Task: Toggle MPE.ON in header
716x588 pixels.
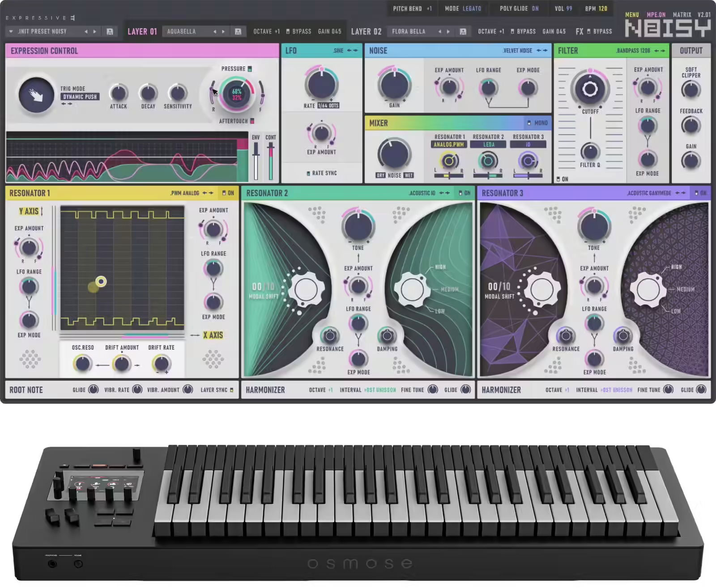Action: (x=656, y=15)
